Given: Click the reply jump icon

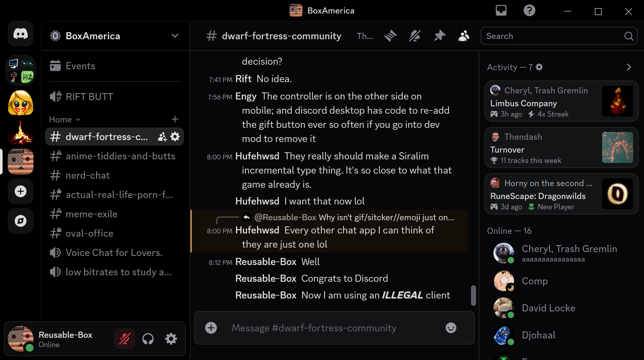Looking at the screenshot, I should pos(247,217).
